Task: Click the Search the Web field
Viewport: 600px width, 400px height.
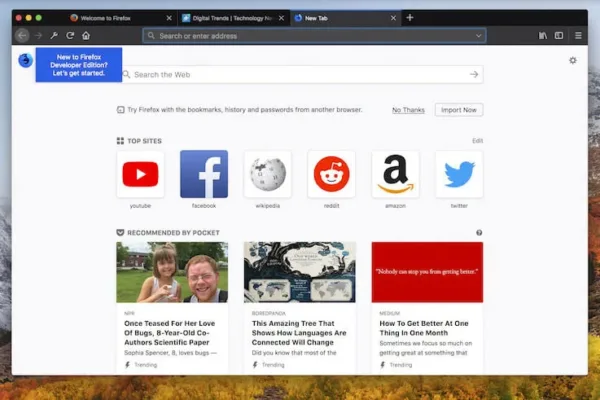Action: (302, 74)
